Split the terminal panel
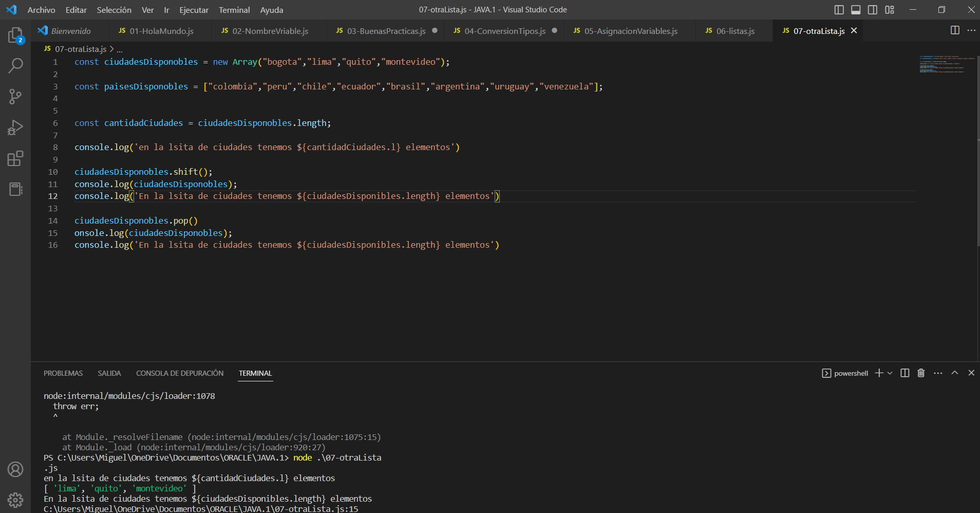 pyautogui.click(x=905, y=373)
